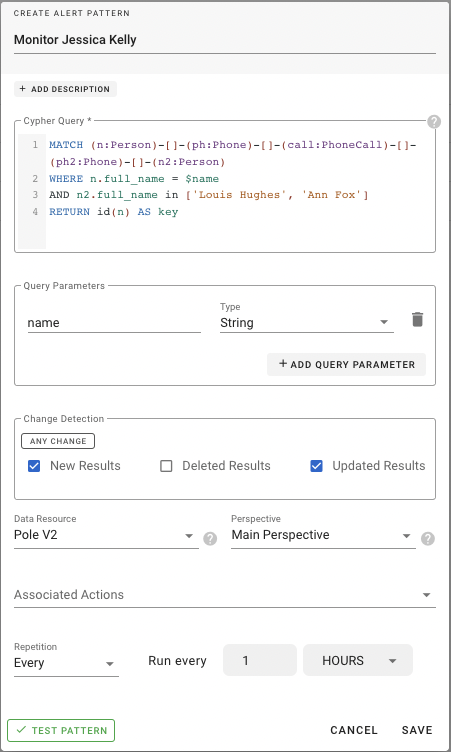Open the parameter Type String dropdown
451x752 pixels.
coord(307,323)
